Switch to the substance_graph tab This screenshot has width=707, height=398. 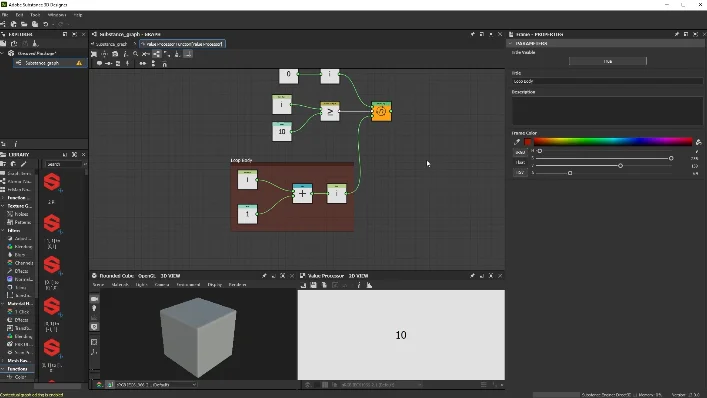(x=111, y=44)
